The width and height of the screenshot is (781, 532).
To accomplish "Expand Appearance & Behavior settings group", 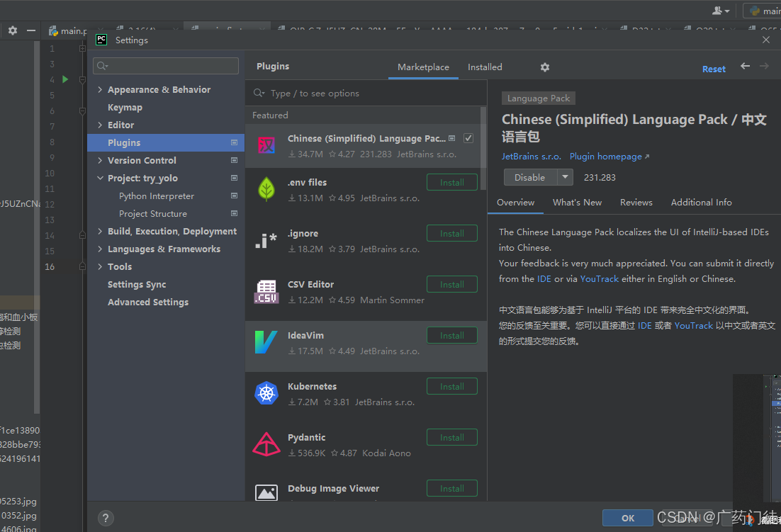I will (x=100, y=89).
